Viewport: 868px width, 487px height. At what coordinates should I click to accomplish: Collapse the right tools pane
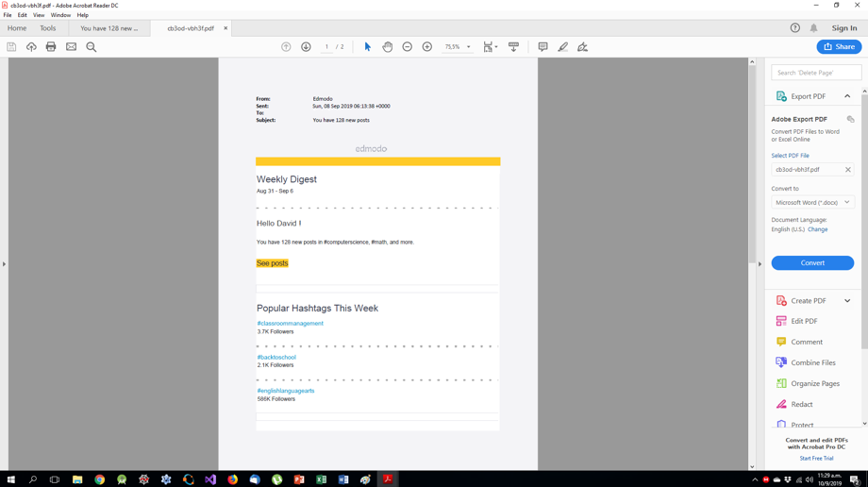(759, 264)
